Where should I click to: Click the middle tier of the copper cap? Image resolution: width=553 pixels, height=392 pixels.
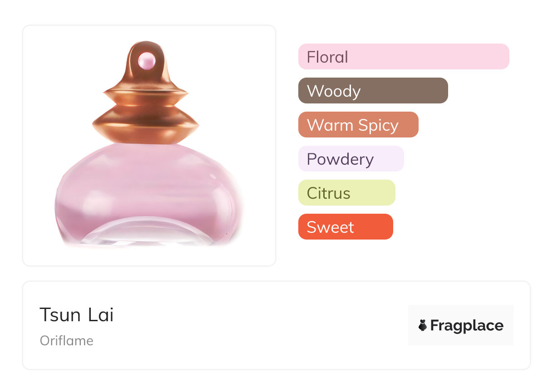pos(146,97)
